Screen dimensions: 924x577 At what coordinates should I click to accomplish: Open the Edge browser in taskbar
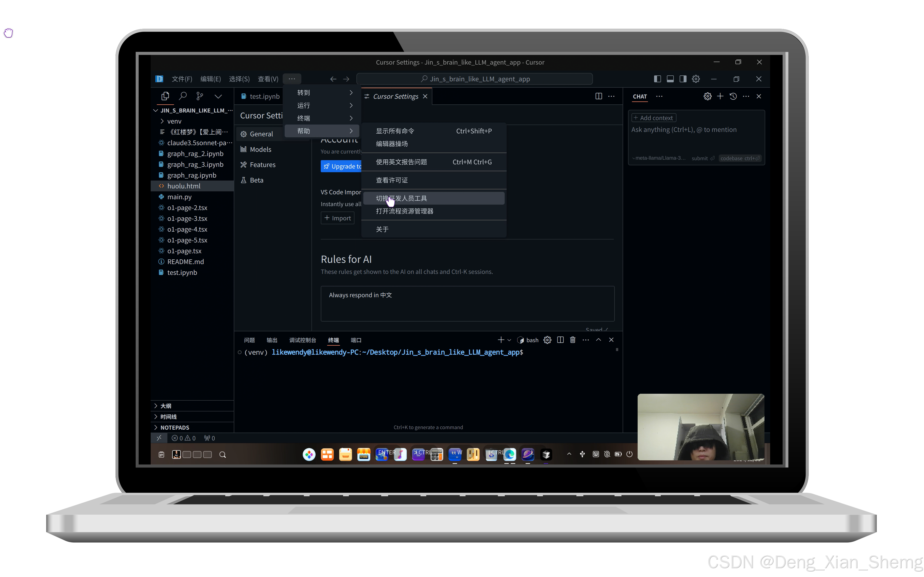click(x=510, y=454)
